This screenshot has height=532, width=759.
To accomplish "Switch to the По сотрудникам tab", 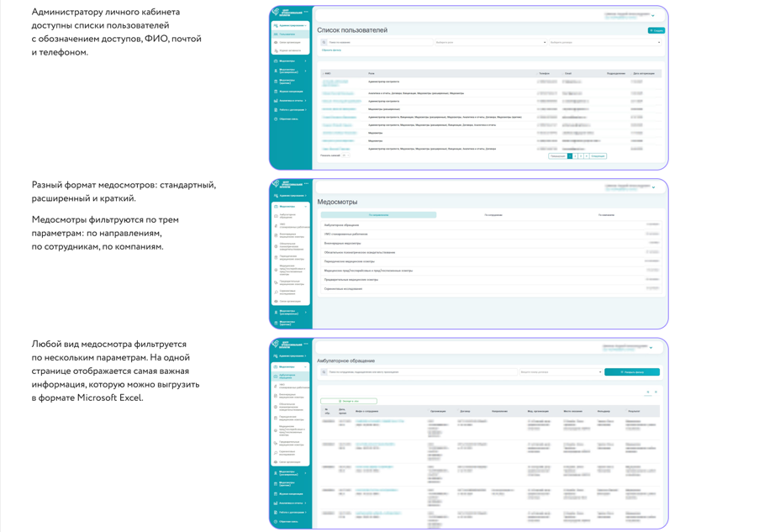I will pyautogui.click(x=493, y=215).
